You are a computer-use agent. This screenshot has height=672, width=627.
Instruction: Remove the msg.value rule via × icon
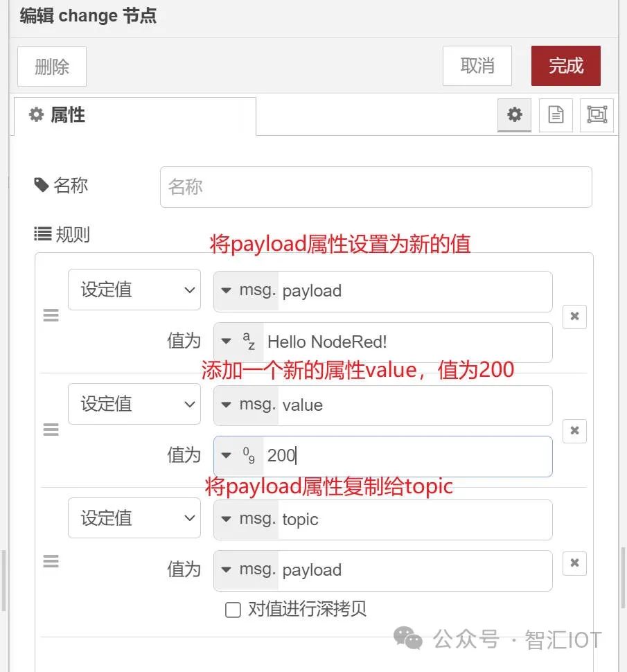(574, 431)
